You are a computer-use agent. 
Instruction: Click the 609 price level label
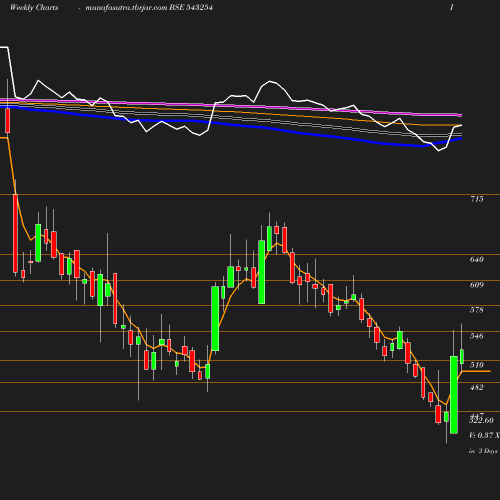pyautogui.click(x=477, y=285)
